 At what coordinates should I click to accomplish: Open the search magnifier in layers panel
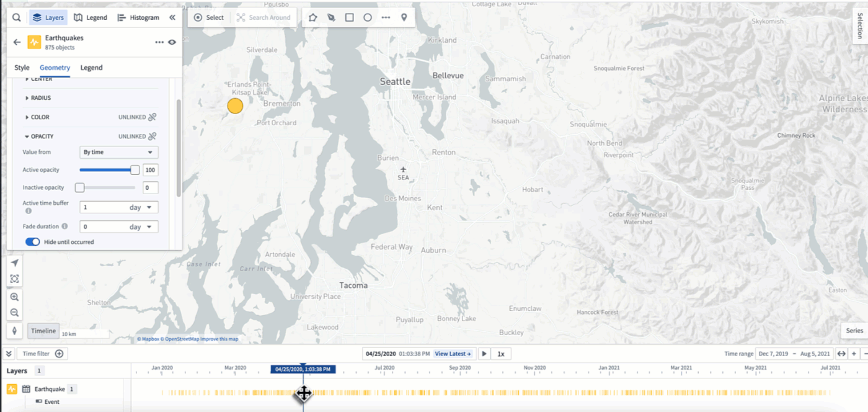tap(17, 17)
